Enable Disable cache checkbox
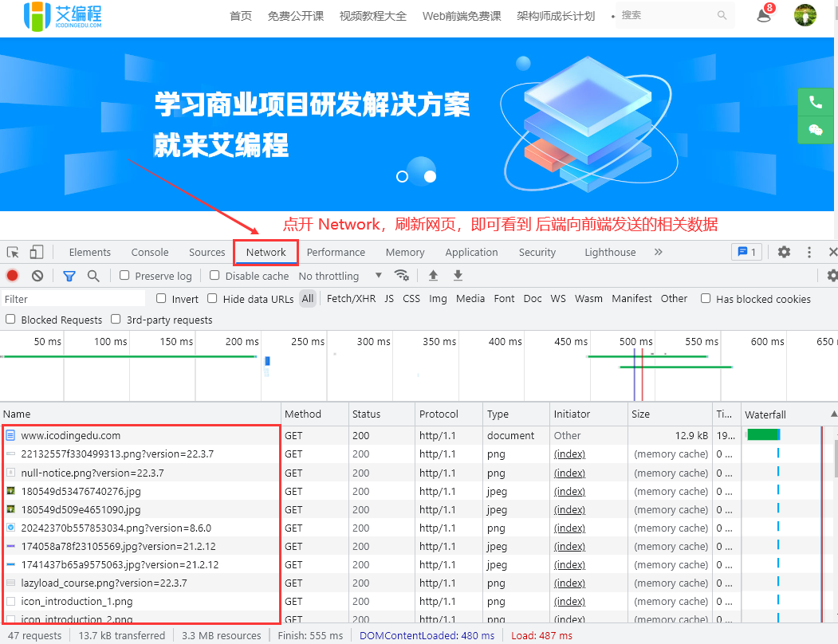 214,275
